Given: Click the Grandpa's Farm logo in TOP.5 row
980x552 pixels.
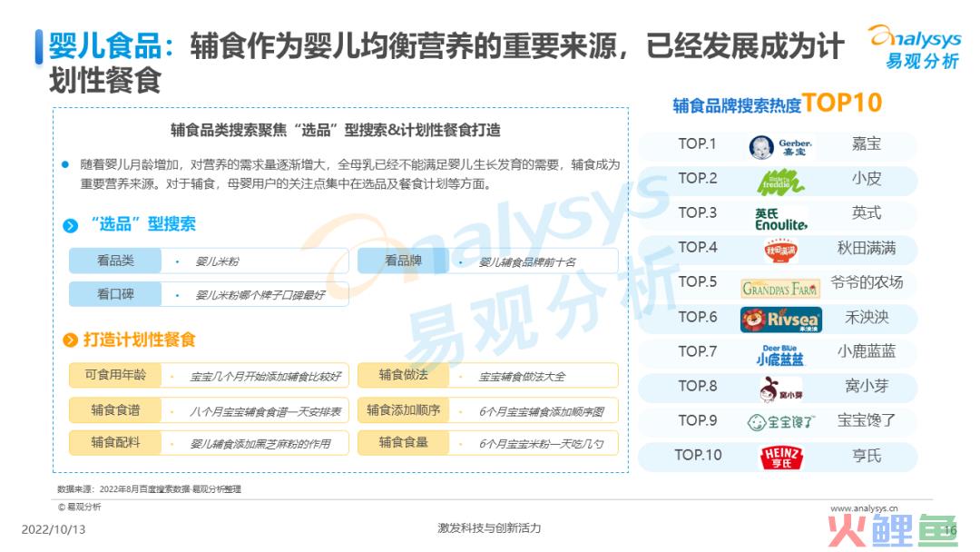Looking at the screenshot, I should pos(780,288).
